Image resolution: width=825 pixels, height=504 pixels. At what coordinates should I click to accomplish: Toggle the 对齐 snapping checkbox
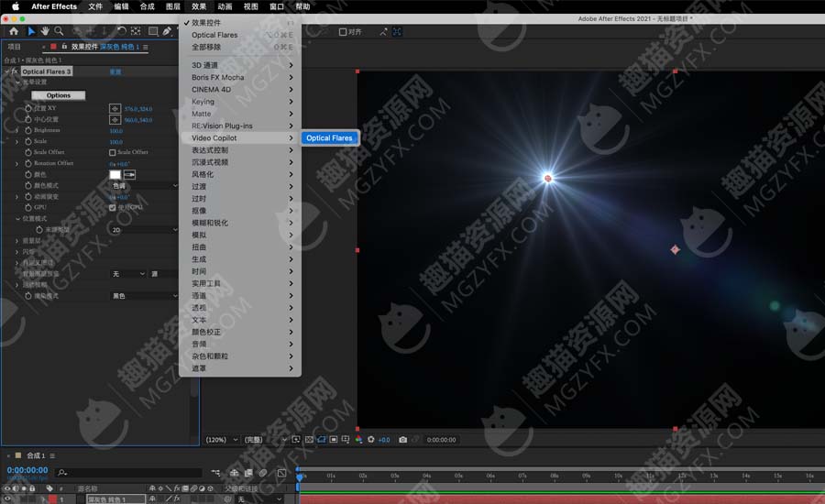(343, 32)
